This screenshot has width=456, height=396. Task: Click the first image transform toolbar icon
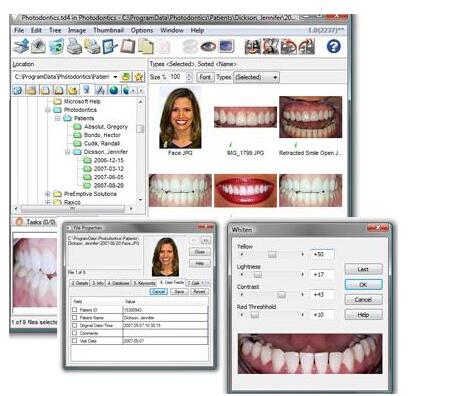(x=253, y=46)
